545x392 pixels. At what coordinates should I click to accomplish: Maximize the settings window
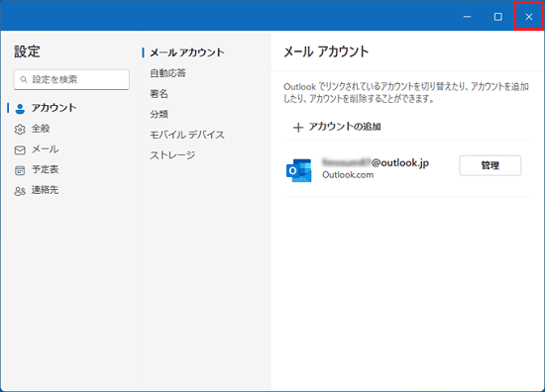pos(498,16)
